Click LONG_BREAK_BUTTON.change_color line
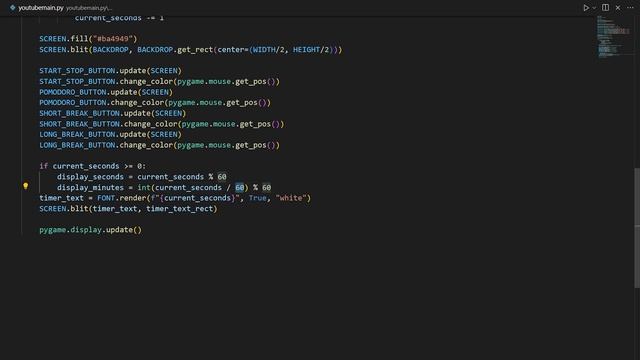The height and width of the screenshot is (360, 640). 160,145
